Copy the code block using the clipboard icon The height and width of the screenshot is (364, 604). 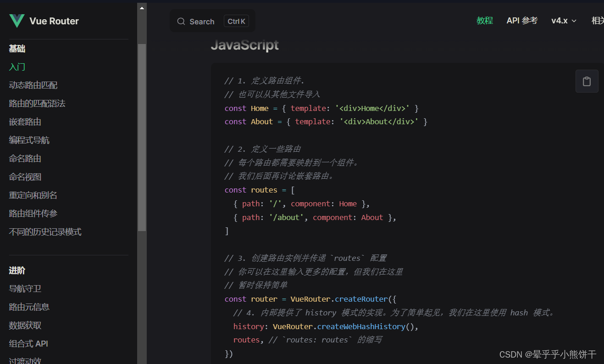click(587, 81)
